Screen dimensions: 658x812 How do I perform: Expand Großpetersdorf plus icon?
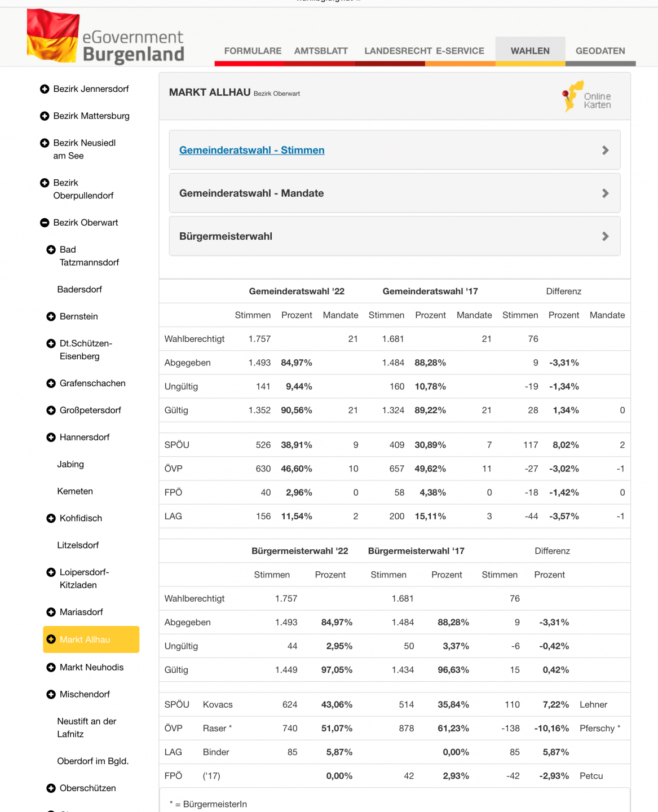click(x=51, y=411)
